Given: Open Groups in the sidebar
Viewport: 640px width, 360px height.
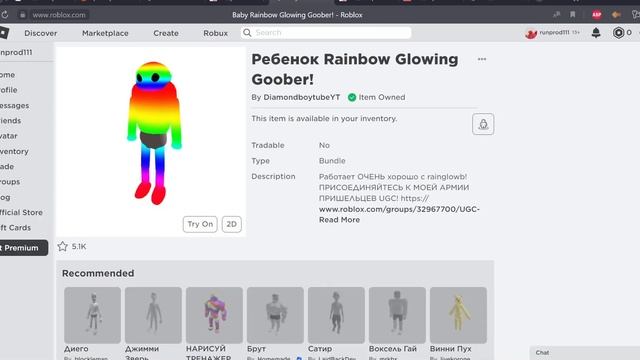Looking at the screenshot, I should [x=10, y=182].
